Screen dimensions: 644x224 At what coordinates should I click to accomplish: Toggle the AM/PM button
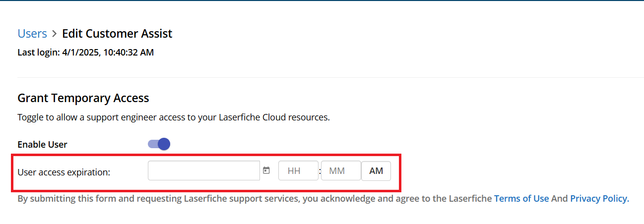376,171
